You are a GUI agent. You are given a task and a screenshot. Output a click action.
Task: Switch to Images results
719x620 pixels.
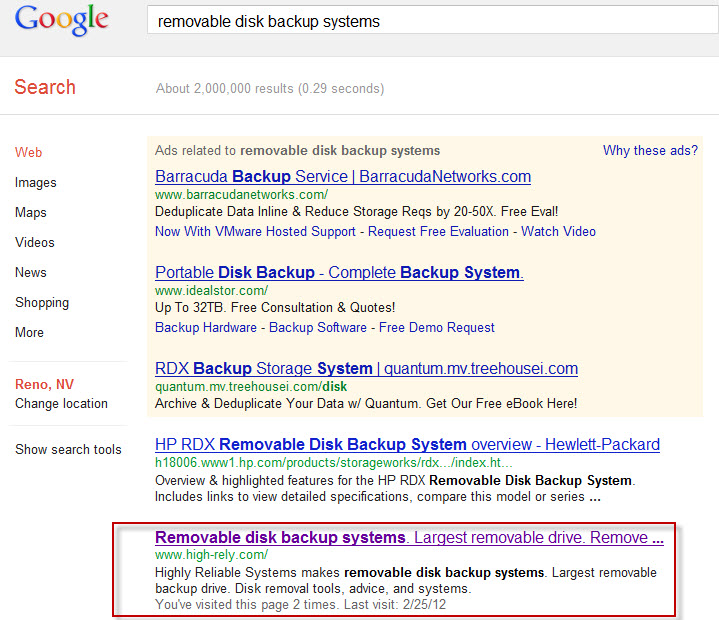[x=35, y=183]
